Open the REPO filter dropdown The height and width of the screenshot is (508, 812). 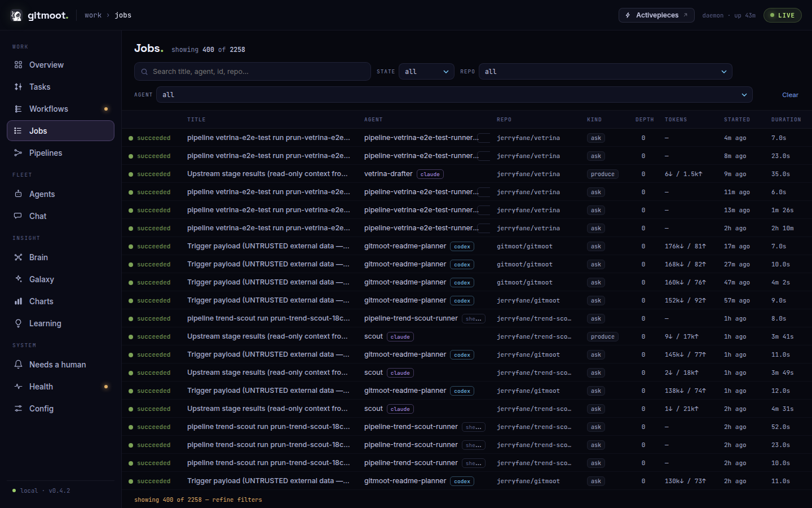click(606, 72)
